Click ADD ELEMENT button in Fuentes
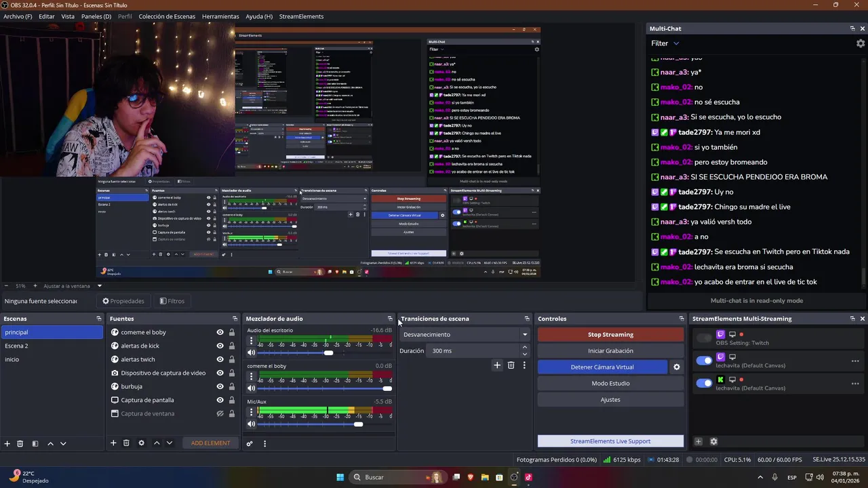The image size is (868, 488). click(211, 443)
